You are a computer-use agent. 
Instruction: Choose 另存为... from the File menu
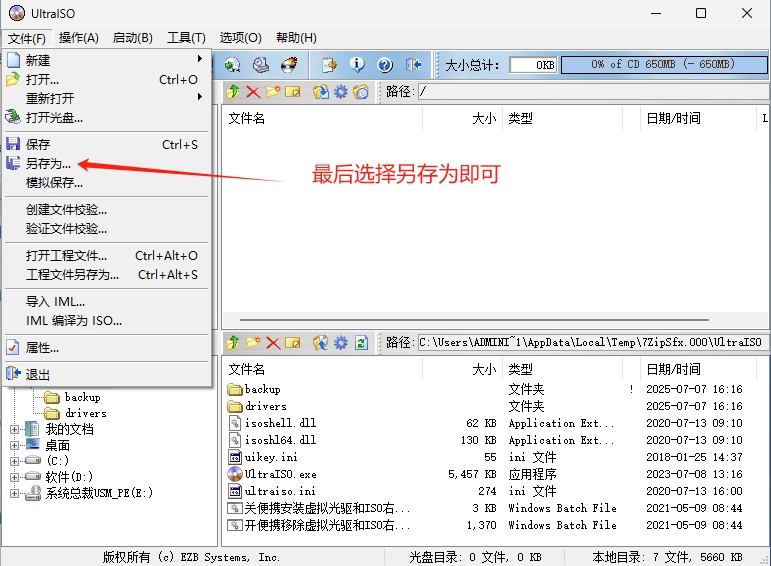click(48, 163)
